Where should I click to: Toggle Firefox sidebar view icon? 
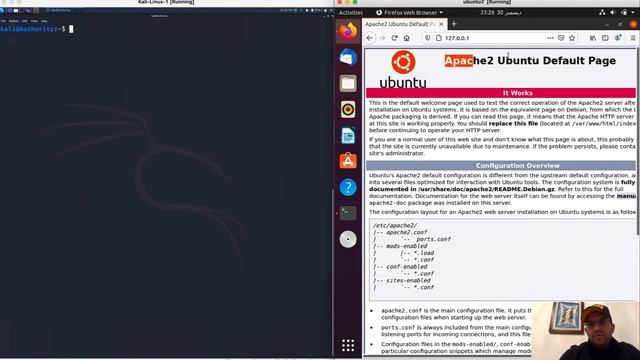click(605, 38)
